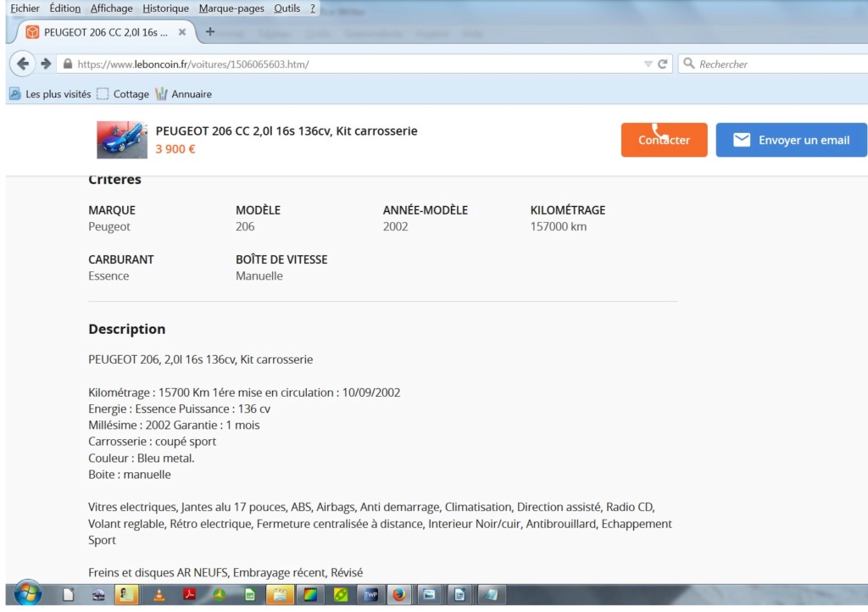Click the line starting with Kilométrage : 15700 Km

pos(244,392)
